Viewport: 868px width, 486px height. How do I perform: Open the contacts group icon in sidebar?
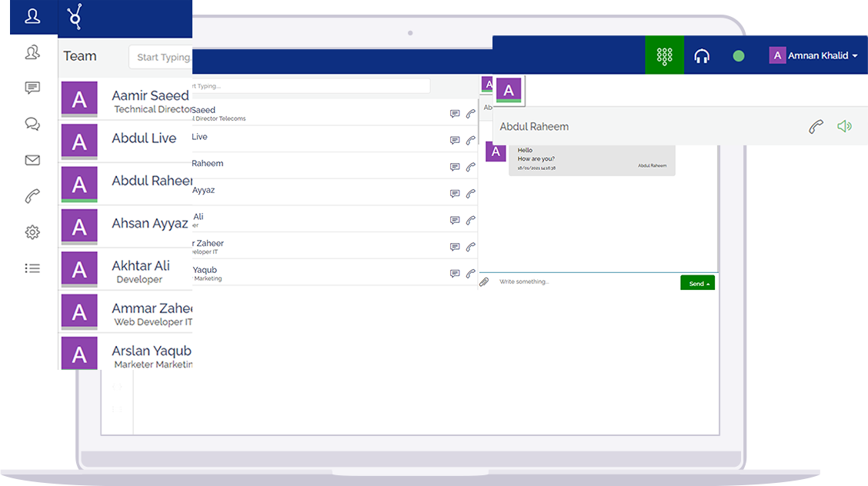[x=32, y=53]
